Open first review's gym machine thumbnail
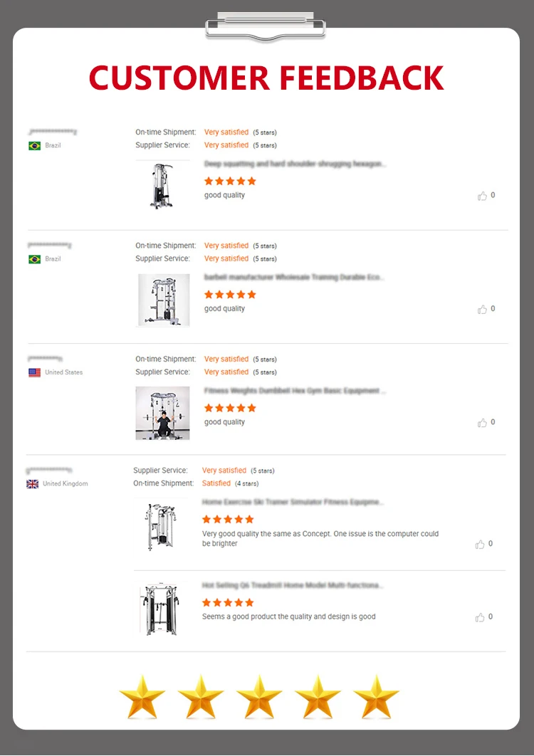Image resolution: width=534 pixels, height=756 pixels. tap(162, 186)
